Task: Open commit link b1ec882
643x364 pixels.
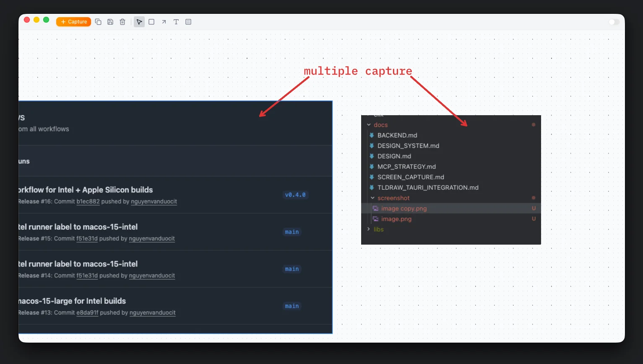Action: (87, 201)
